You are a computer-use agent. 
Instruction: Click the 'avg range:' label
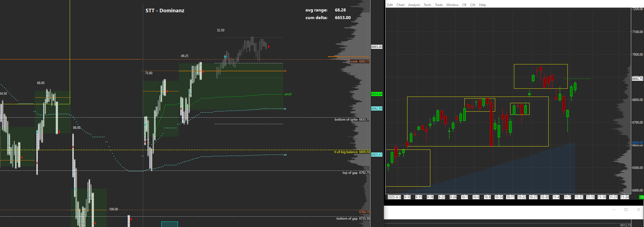click(316, 10)
